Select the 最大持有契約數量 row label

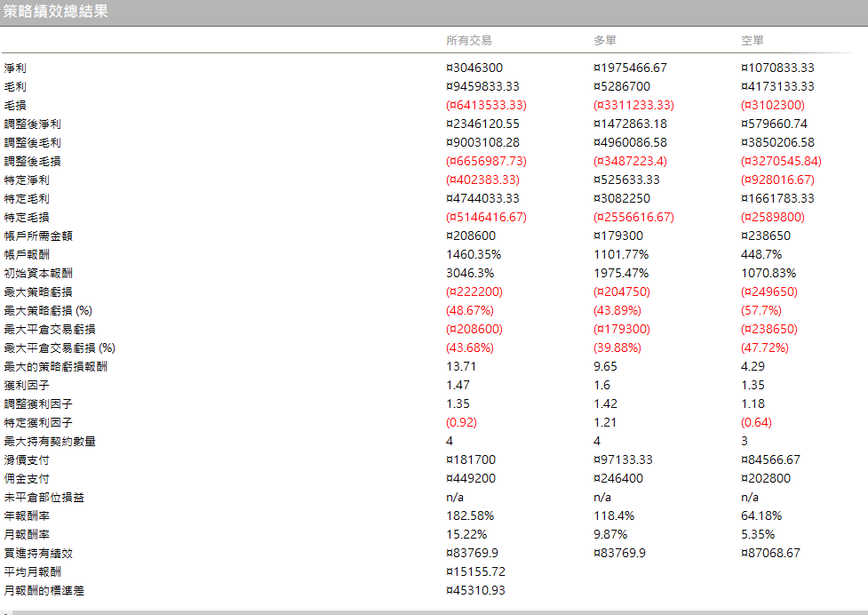[x=50, y=441]
